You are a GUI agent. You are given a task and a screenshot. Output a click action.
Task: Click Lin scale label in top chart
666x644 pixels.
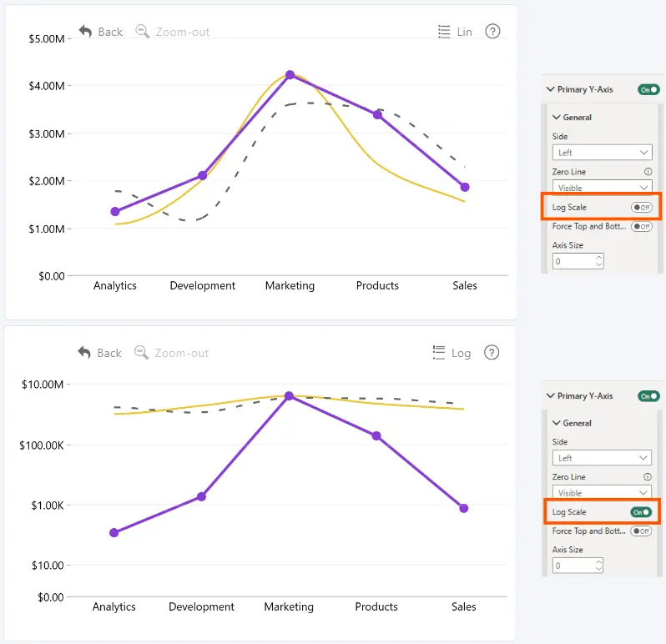(464, 32)
